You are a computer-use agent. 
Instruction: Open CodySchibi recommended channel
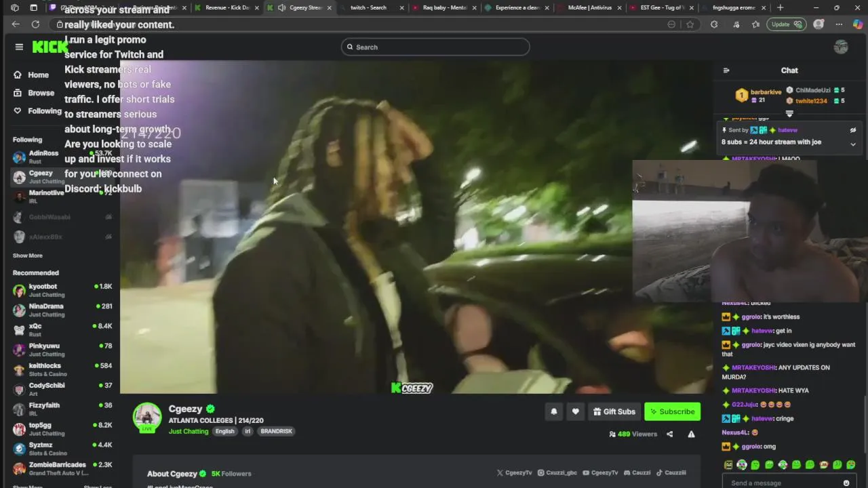point(62,389)
